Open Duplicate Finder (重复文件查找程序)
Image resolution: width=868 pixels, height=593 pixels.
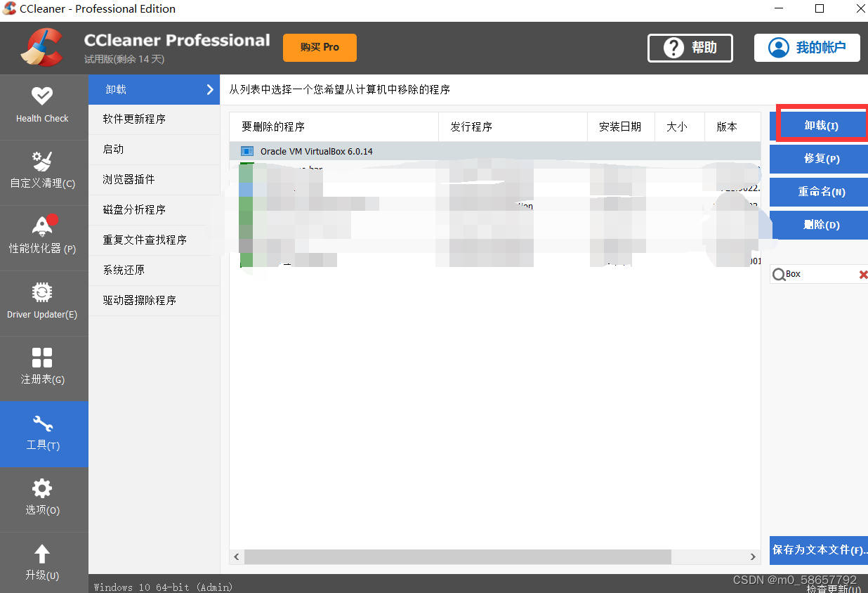(x=154, y=240)
